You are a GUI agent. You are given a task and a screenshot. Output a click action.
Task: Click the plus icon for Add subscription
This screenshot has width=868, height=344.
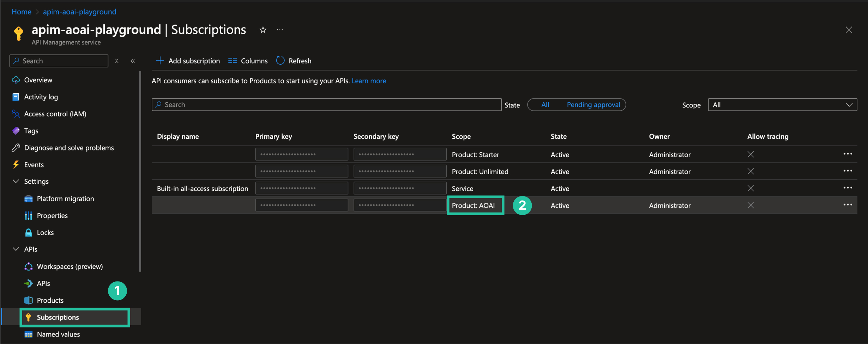tap(160, 61)
